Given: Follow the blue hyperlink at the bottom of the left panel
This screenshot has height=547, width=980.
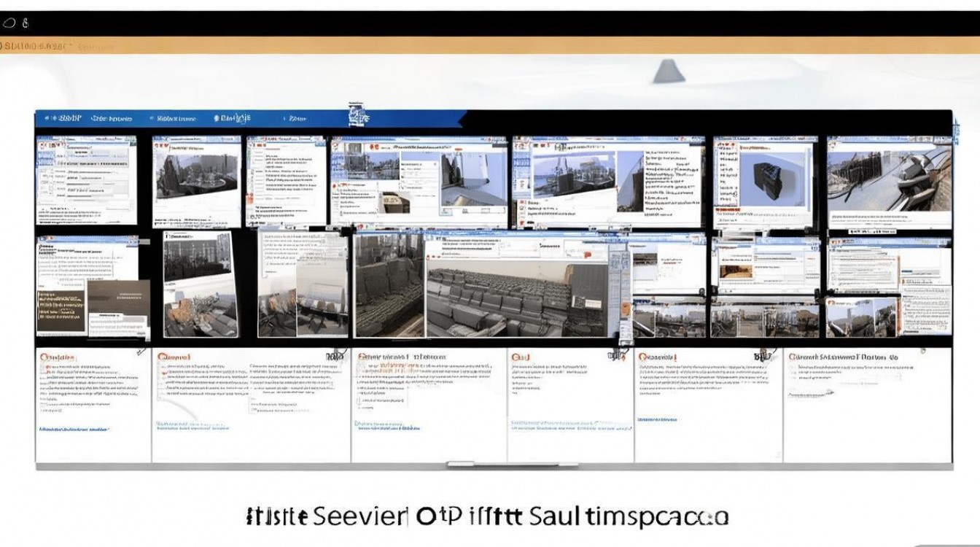Looking at the screenshot, I should (x=74, y=428).
